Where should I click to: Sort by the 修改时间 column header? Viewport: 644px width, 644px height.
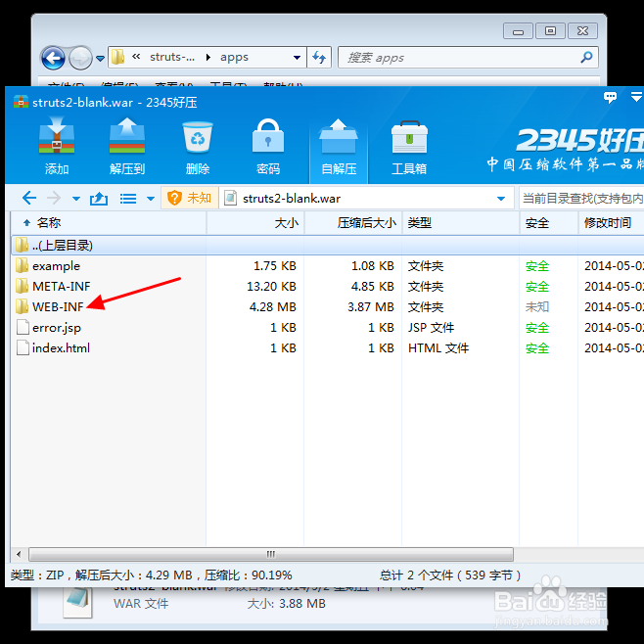[612, 223]
